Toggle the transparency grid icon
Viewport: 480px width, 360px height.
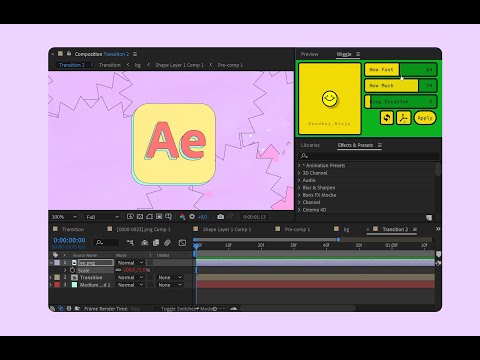click(140, 217)
